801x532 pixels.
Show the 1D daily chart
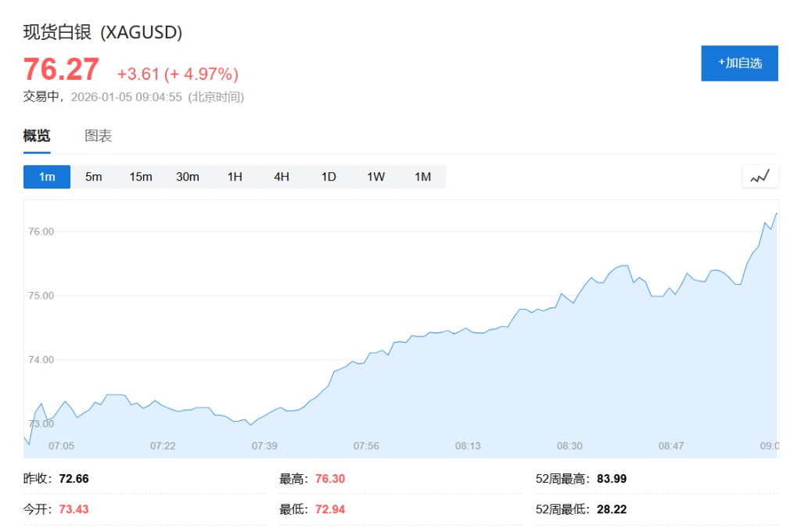point(329,177)
